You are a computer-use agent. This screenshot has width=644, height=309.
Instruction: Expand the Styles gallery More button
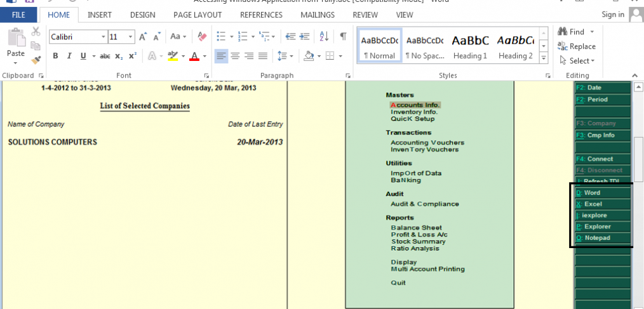tap(544, 58)
